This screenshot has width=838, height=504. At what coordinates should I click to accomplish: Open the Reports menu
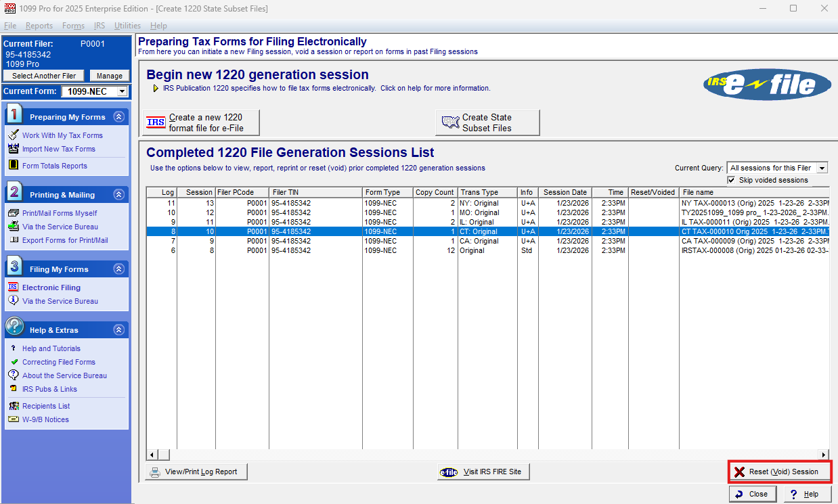tap(39, 26)
